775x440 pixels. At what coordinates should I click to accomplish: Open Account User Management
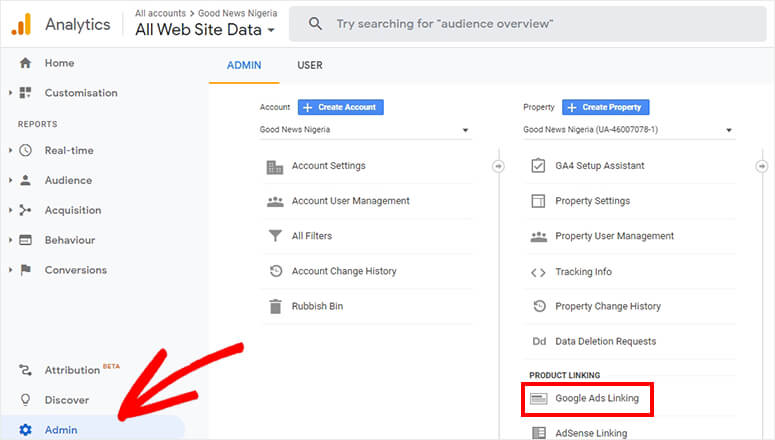click(x=350, y=201)
